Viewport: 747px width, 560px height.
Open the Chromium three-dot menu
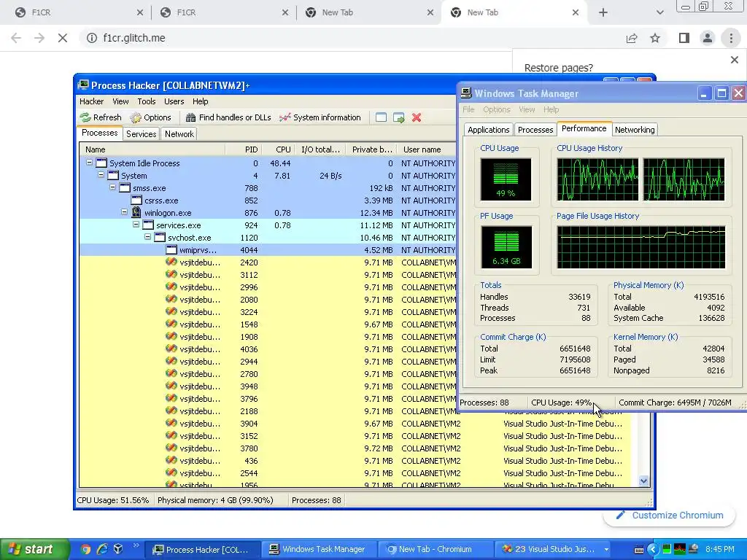pos(731,38)
